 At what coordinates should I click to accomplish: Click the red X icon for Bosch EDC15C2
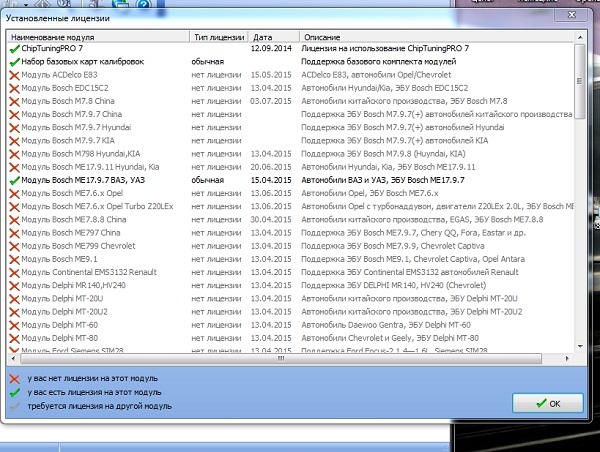pos(13,88)
